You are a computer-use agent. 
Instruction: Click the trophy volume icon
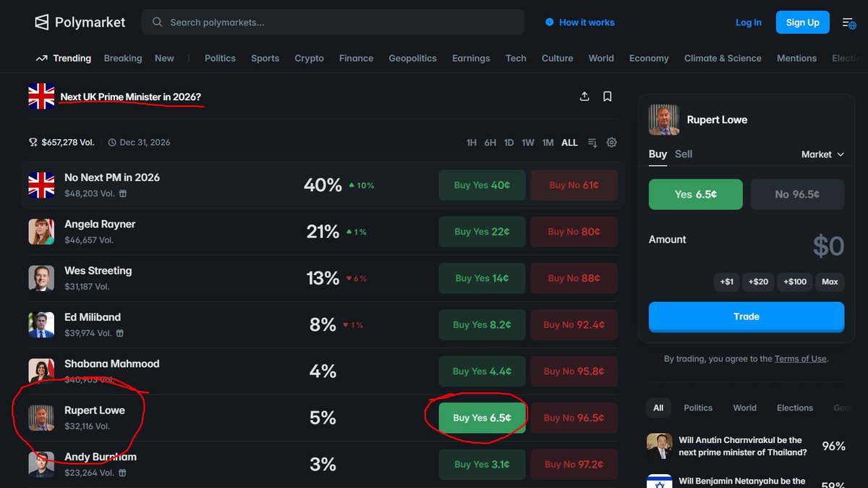[x=33, y=143]
